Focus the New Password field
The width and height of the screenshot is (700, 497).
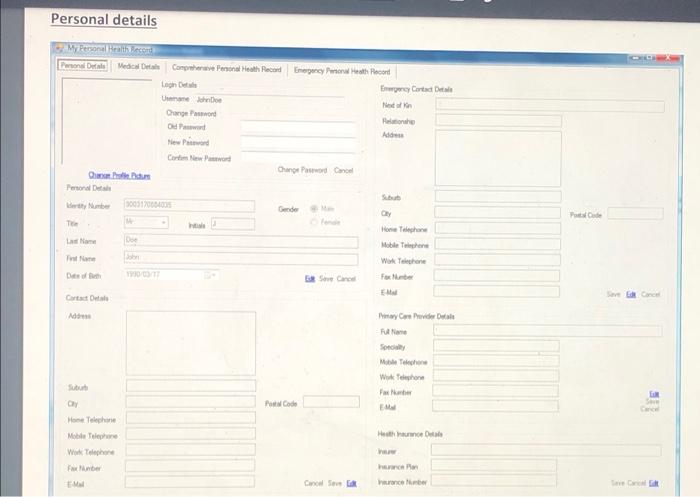tap(298, 144)
